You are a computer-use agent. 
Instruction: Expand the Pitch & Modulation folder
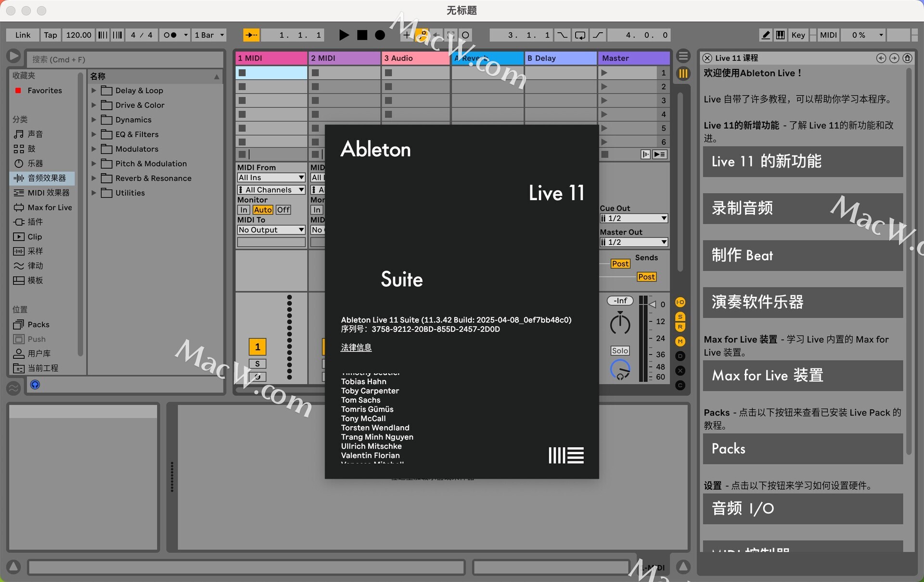tap(94, 164)
